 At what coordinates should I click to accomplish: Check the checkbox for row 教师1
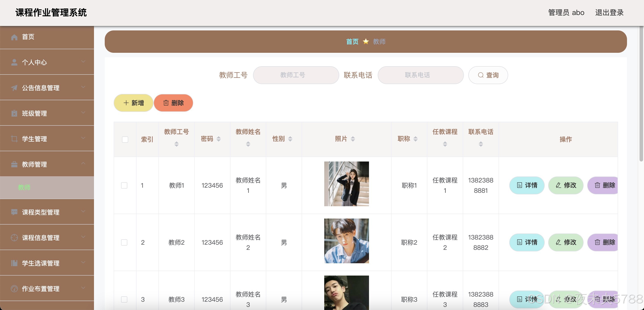[124, 185]
